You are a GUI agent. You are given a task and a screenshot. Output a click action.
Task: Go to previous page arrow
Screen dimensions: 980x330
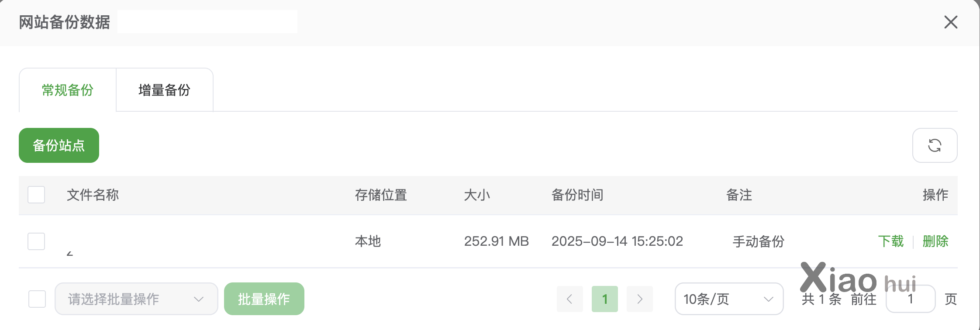[x=569, y=299]
